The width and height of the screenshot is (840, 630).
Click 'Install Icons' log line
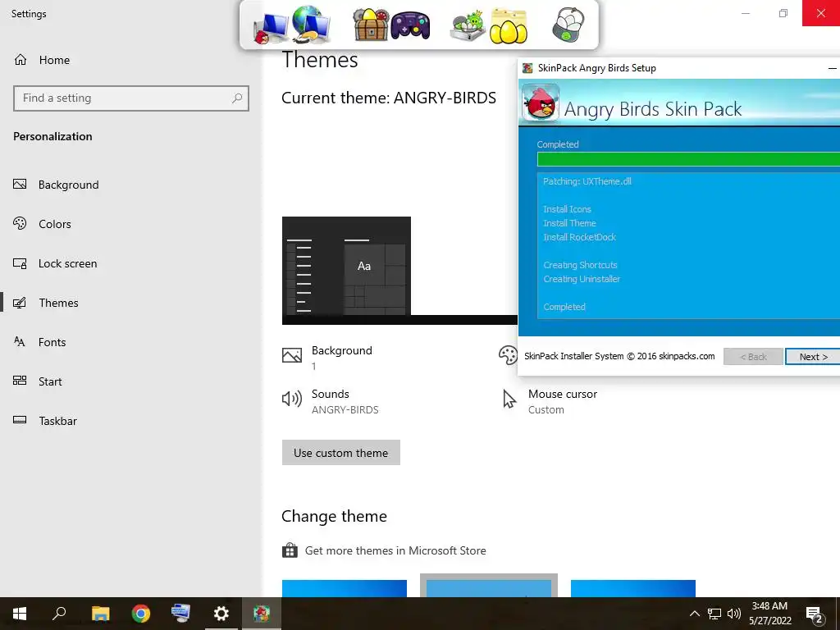(x=568, y=209)
